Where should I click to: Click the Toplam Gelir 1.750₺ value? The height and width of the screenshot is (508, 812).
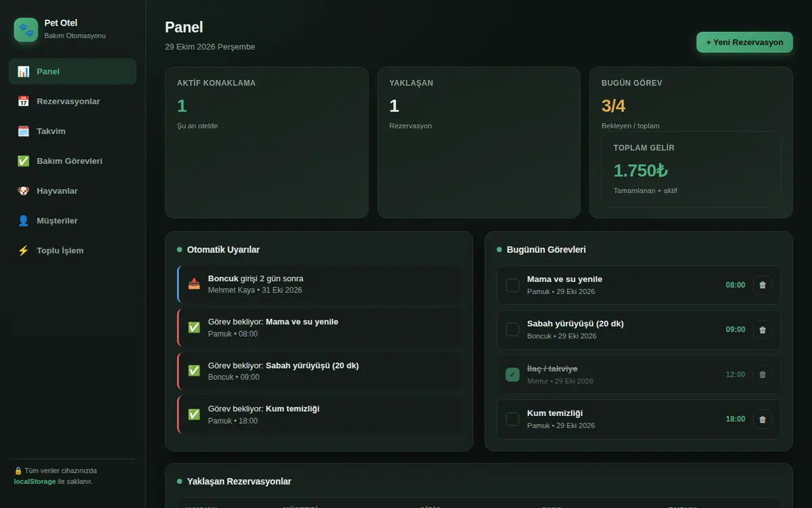click(641, 170)
